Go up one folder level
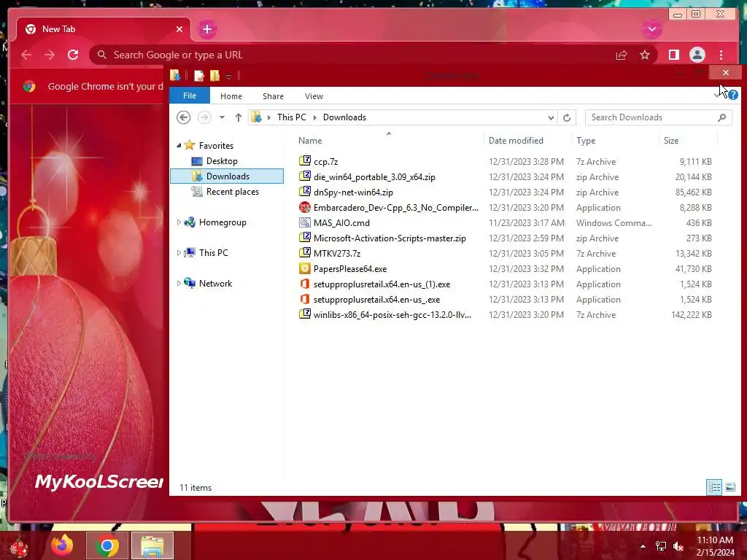 pos(239,117)
